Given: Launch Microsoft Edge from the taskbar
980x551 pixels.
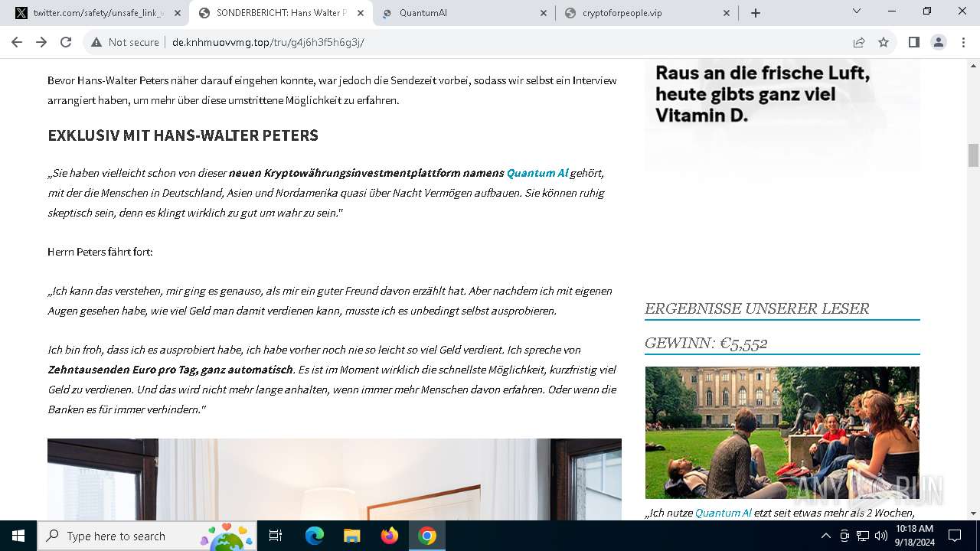Looking at the screenshot, I should coord(315,536).
